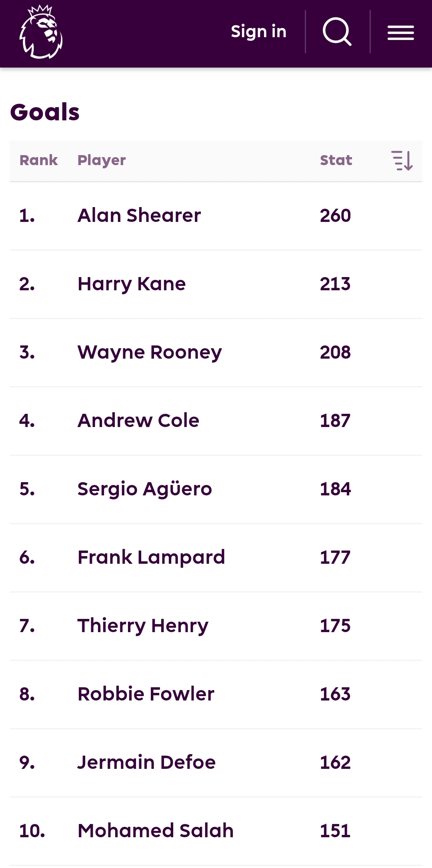The width and height of the screenshot is (432, 868).
Task: Click the Premier League lion logo
Action: [x=41, y=32]
